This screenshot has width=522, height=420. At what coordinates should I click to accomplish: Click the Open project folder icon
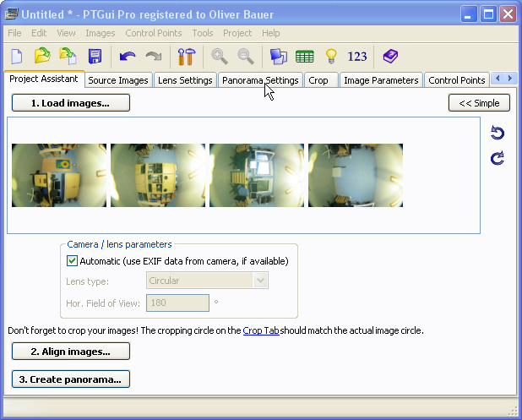pos(42,57)
